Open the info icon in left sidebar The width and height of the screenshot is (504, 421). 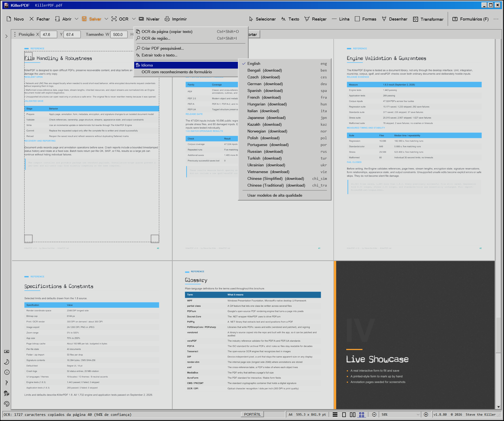[7, 372]
